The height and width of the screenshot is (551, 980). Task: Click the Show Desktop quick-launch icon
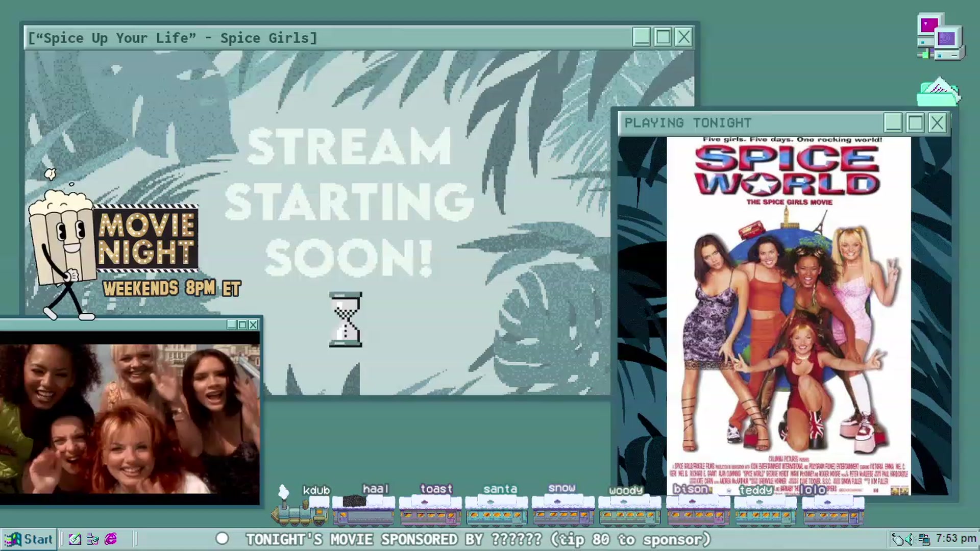click(x=93, y=539)
